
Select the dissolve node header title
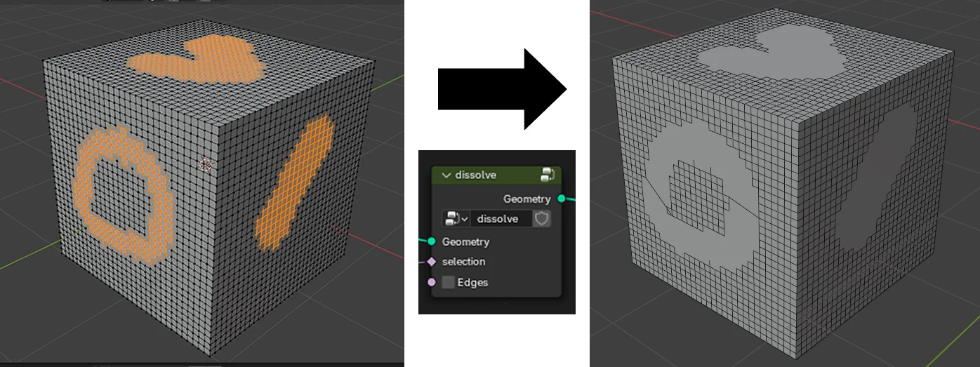[x=476, y=175]
